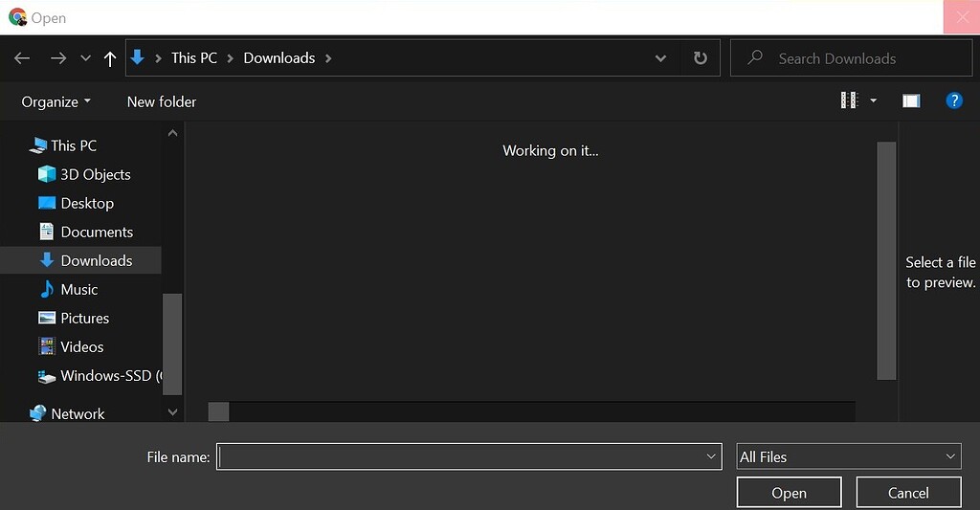
Task: Click the Videos filmstrip icon
Action: pyautogui.click(x=47, y=346)
